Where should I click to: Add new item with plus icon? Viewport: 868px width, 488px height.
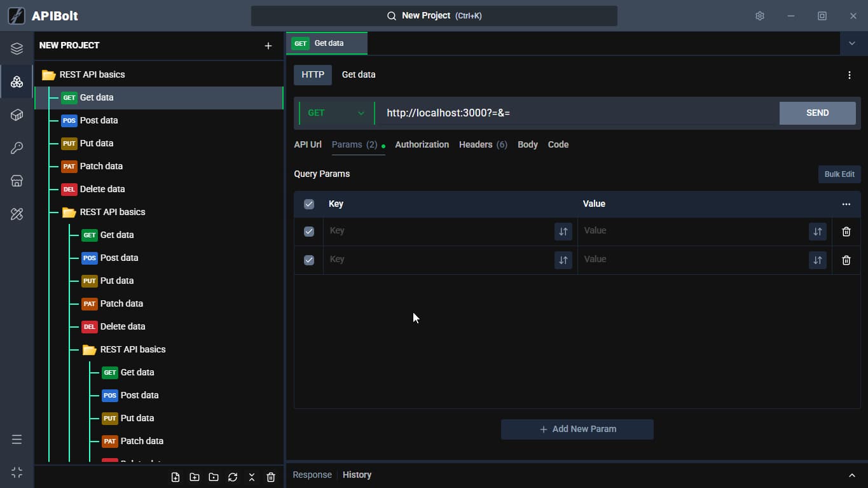tap(268, 46)
